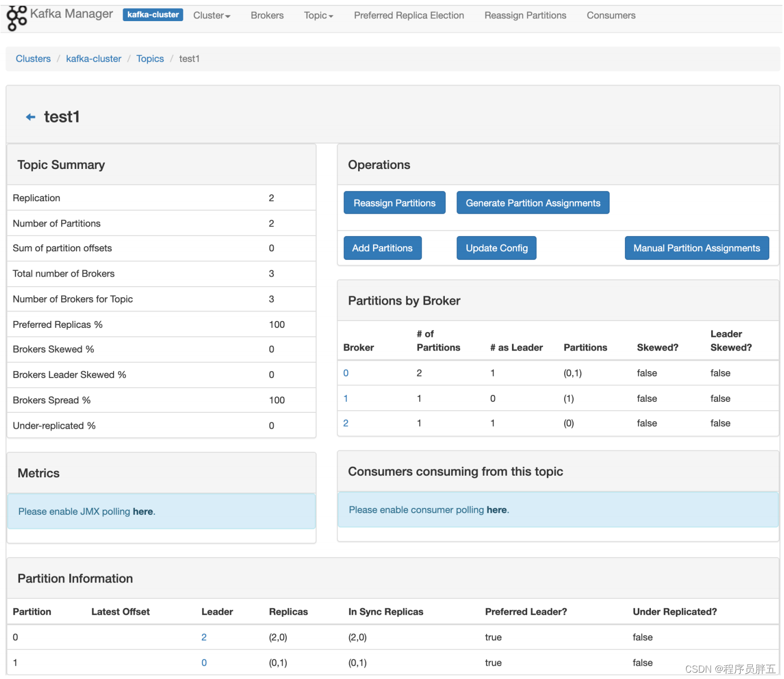Viewport: 784px width, 679px height.
Task: Click the Preferred Replicas % label
Action: pos(58,325)
